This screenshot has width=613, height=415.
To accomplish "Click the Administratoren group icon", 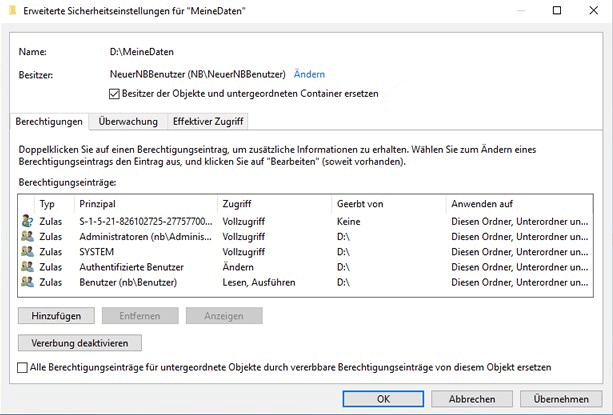I will pos(27,236).
